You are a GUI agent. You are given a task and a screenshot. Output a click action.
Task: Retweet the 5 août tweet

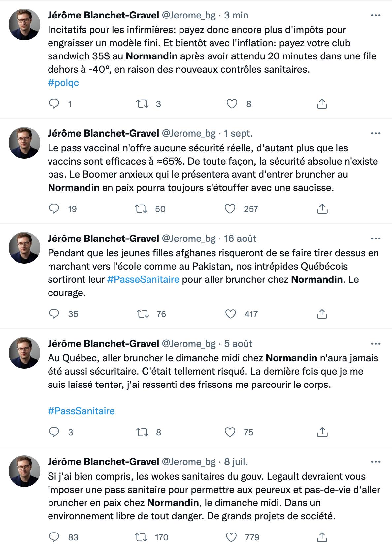pyautogui.click(x=142, y=432)
